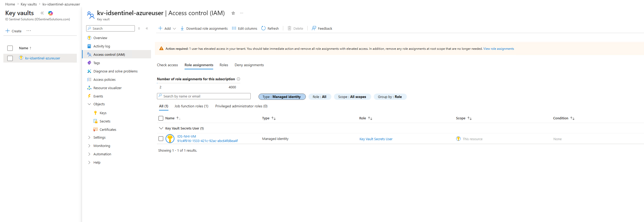This screenshot has height=222, width=644.
Task: Expand the Monitoring section
Action: (x=89, y=146)
